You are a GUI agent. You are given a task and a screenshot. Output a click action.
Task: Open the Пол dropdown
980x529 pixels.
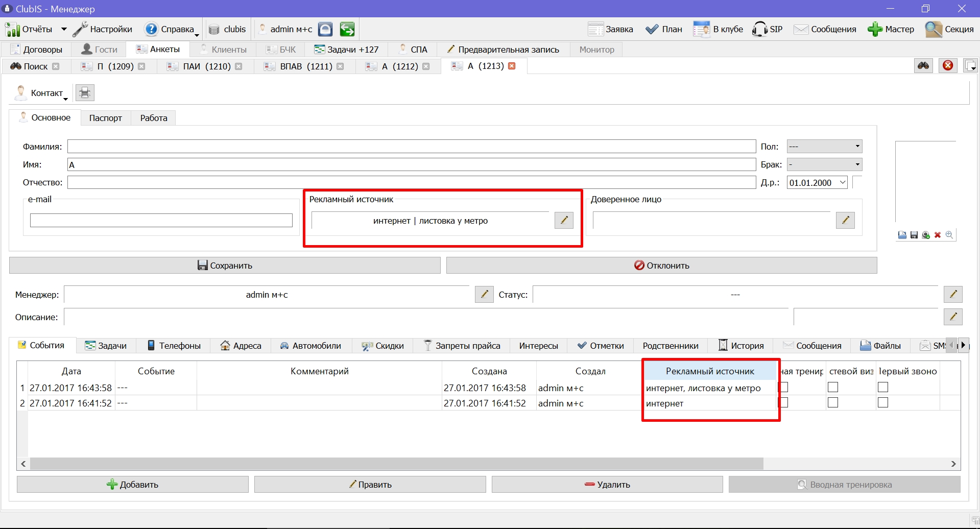coord(824,147)
